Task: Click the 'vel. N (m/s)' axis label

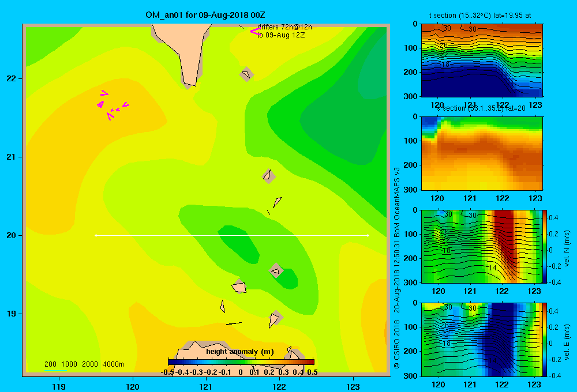Action: click(x=567, y=248)
